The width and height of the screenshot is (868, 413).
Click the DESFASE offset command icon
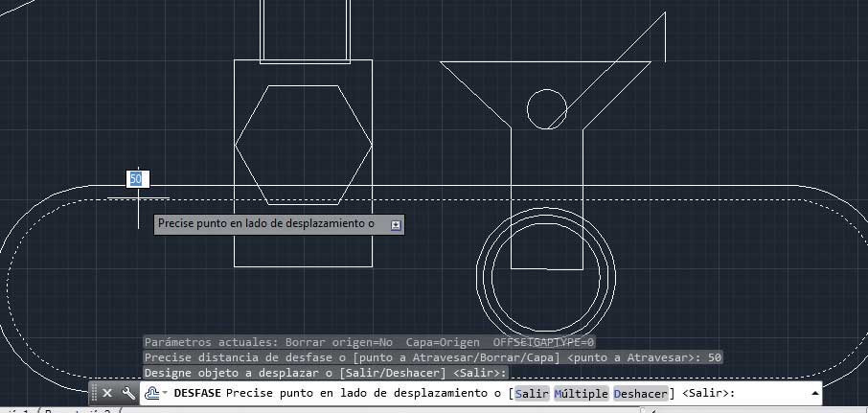click(151, 393)
